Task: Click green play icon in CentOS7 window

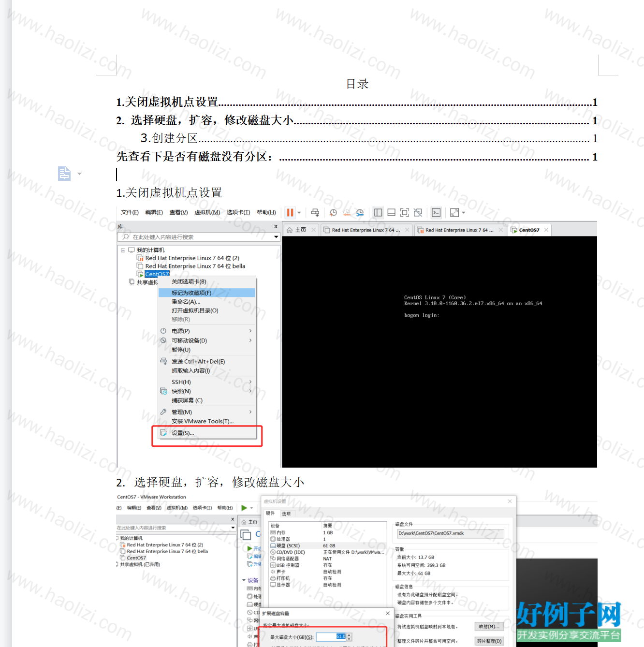Action: (x=245, y=508)
